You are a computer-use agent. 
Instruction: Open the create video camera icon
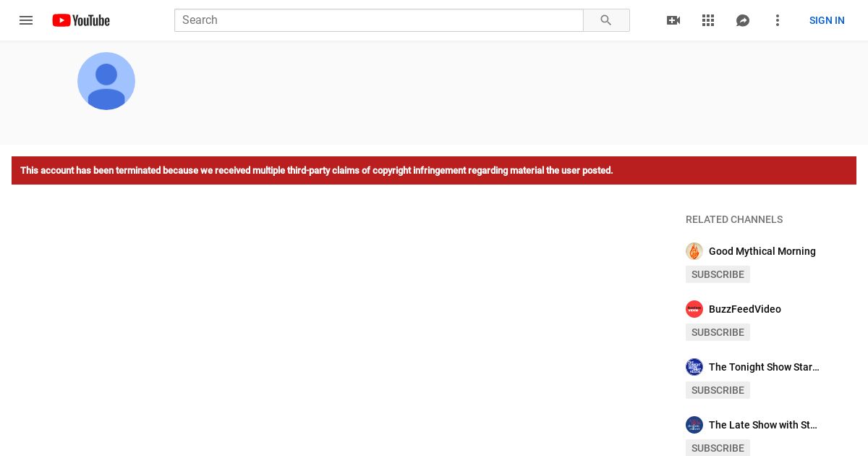point(673,20)
